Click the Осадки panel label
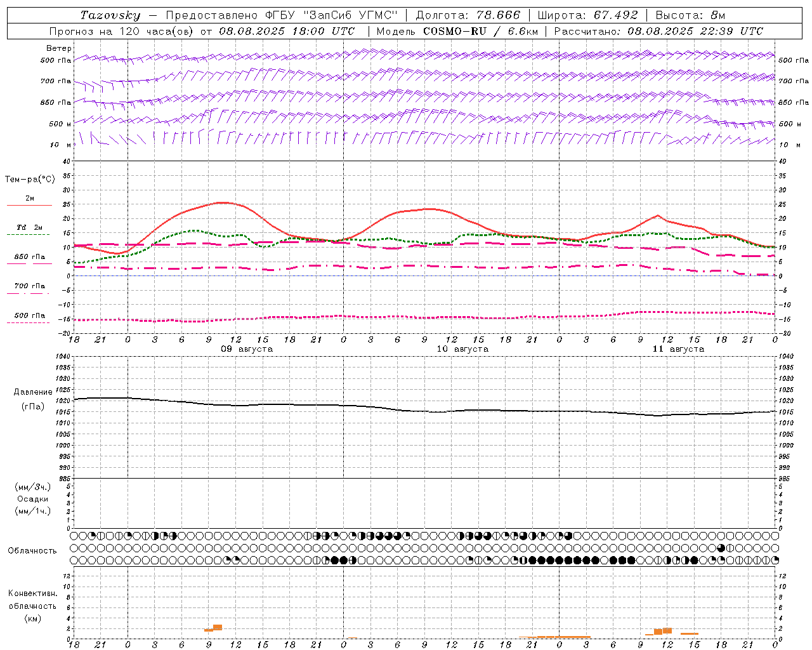The width and height of the screenshot is (812, 650). click(x=33, y=499)
